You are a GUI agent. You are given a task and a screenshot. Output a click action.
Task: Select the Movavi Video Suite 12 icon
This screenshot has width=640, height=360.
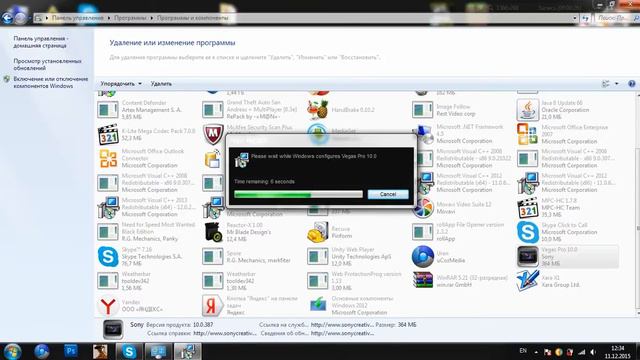click(x=423, y=208)
